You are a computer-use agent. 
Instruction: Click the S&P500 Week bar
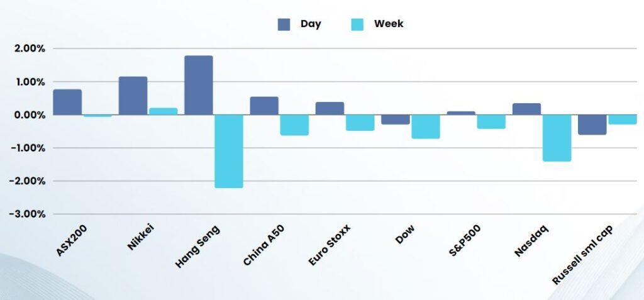pyautogui.click(x=491, y=121)
